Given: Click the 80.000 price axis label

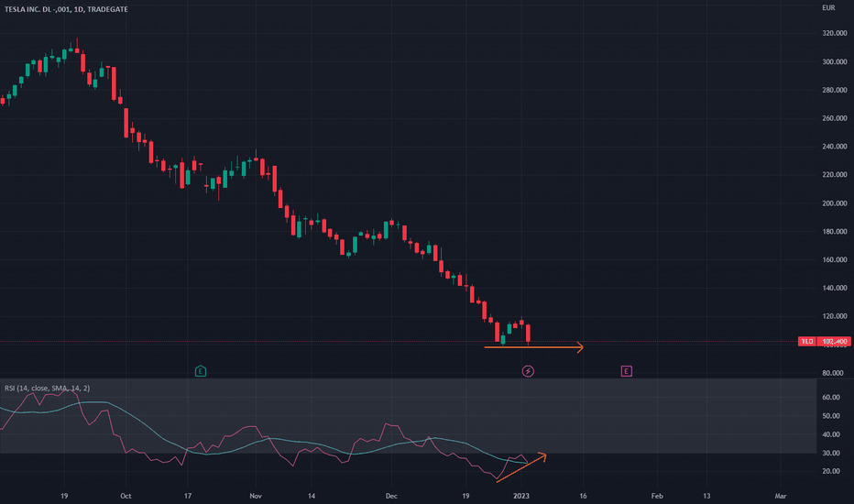Looking at the screenshot, I should coord(833,373).
